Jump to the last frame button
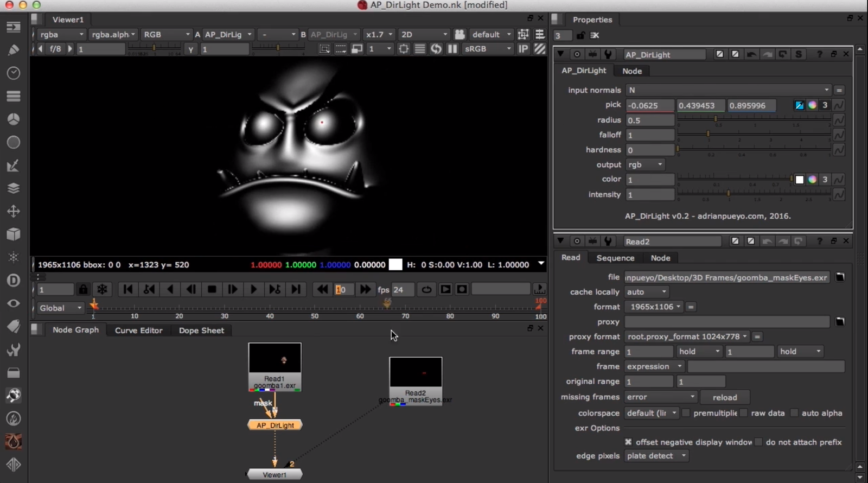This screenshot has height=483, width=868. pos(296,289)
